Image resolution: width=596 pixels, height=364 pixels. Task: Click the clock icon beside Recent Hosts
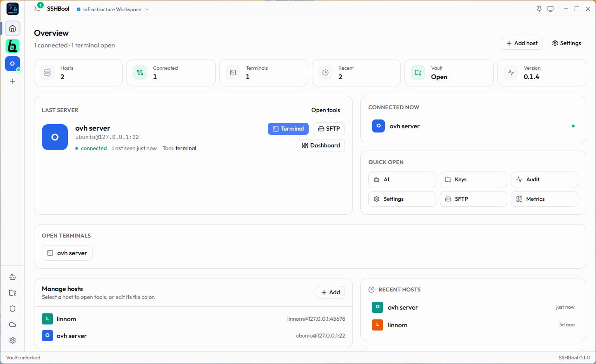click(371, 290)
